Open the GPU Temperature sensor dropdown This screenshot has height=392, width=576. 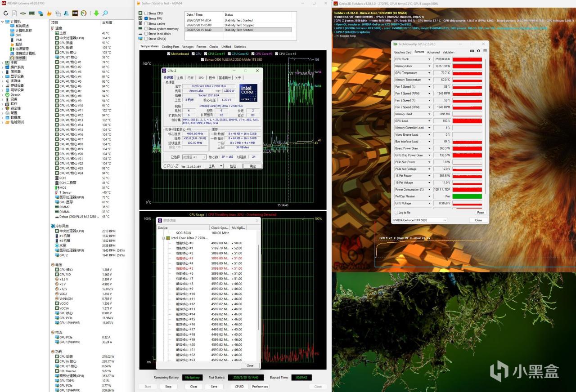coord(429,73)
